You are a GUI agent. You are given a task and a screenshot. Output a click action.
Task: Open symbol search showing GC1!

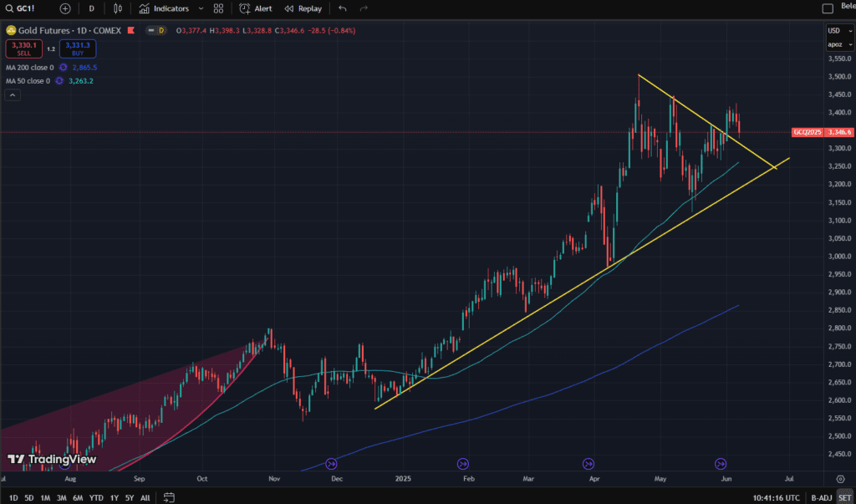tap(21, 8)
